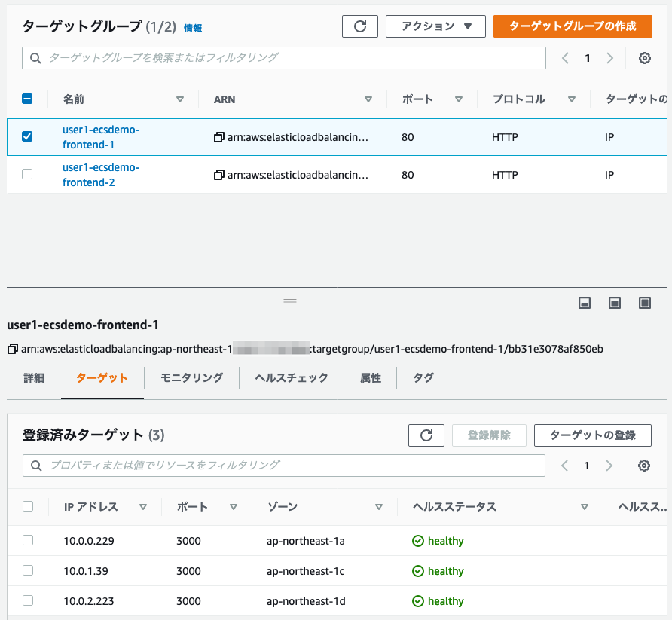This screenshot has width=672, height=620.
Task: Copy ARN of user1-ecsdemo-frontend-2 row
Action: pos(219,175)
